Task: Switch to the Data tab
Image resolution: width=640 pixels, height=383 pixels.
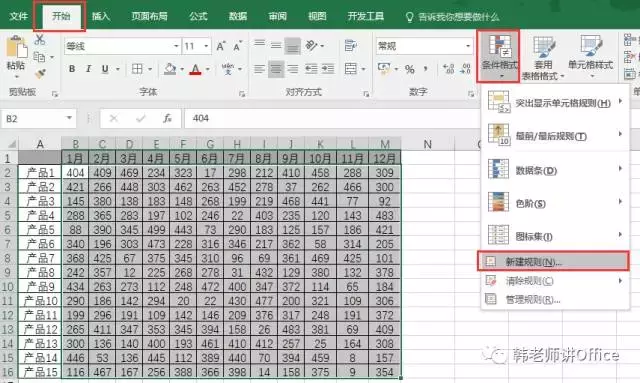Action: 238,16
